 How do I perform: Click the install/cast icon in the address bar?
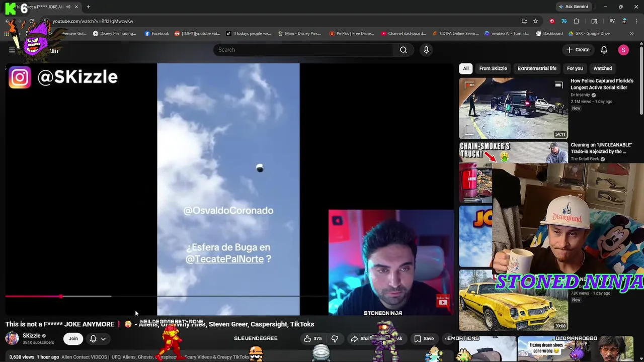pyautogui.click(x=524, y=21)
